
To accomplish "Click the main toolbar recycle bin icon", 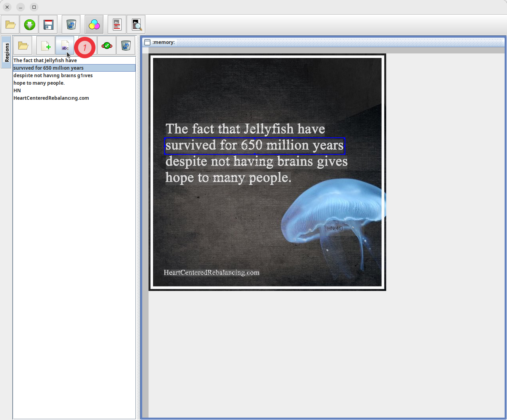I will tap(71, 25).
